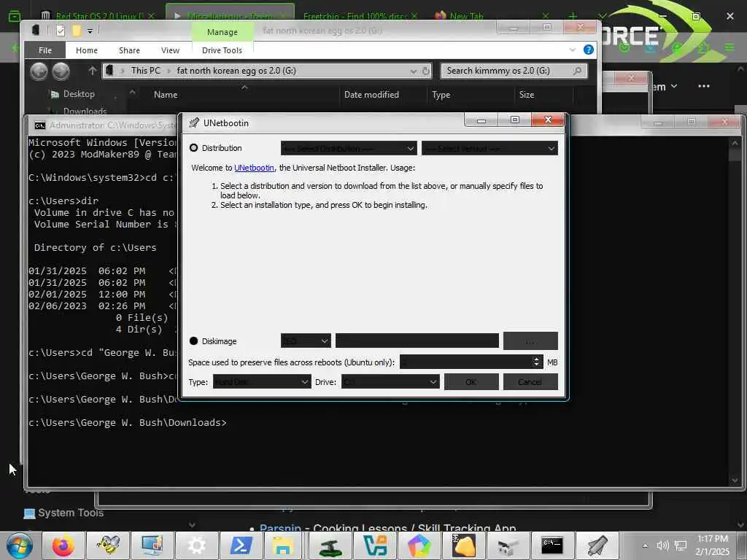Go back in File Explorer

[x=39, y=71]
